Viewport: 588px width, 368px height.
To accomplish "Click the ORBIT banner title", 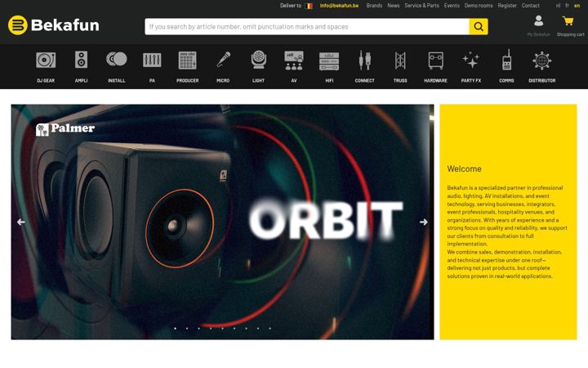I will tap(326, 220).
